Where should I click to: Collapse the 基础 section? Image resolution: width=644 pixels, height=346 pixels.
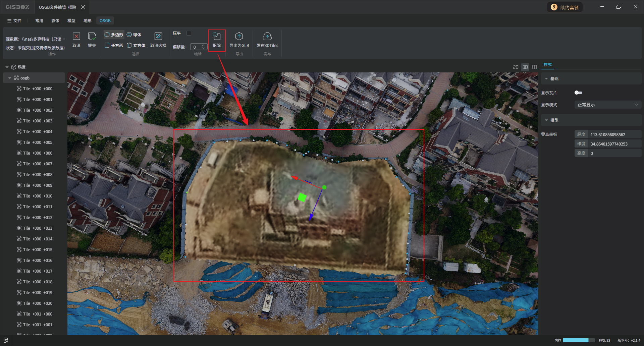pos(546,78)
